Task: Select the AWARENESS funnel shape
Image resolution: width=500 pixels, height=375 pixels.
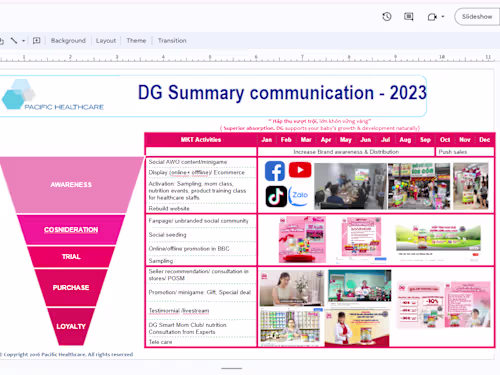Action: pos(71,185)
